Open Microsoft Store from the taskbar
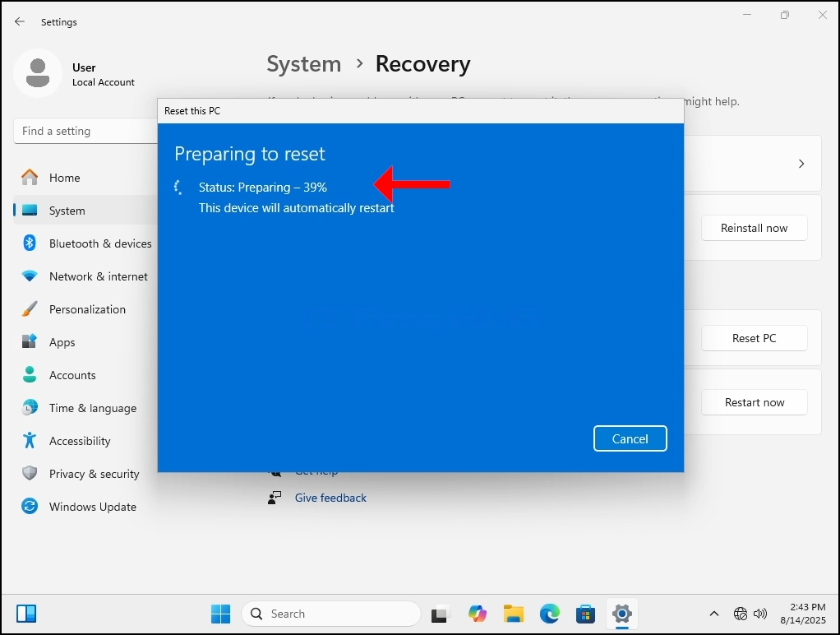Screen dimensions: 840x635 pos(585,614)
